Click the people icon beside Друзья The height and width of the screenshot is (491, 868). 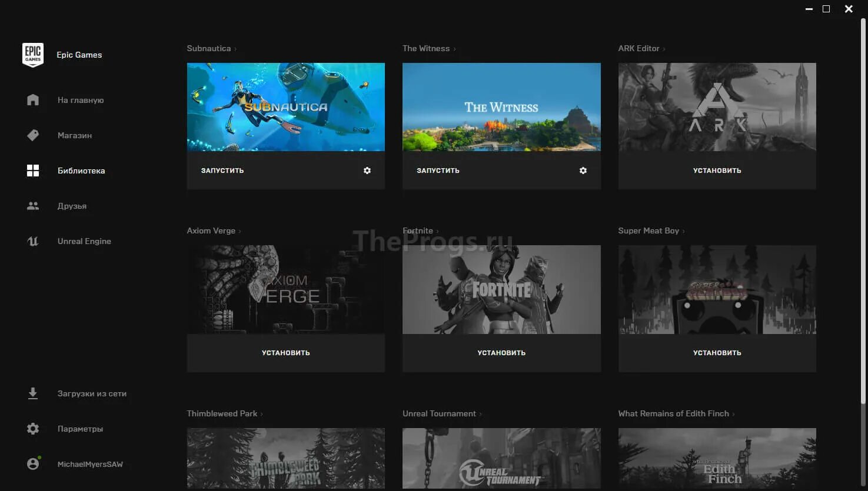(x=33, y=206)
